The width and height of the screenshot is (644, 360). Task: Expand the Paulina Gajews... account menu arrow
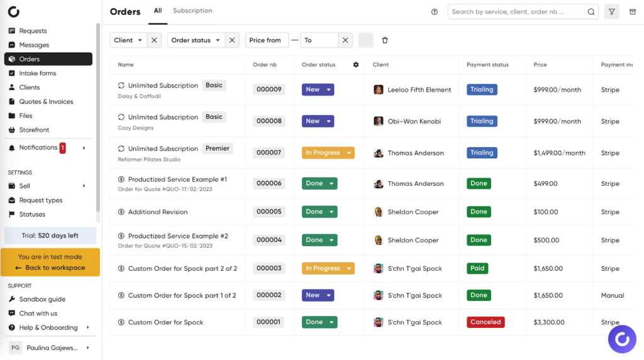point(88,347)
